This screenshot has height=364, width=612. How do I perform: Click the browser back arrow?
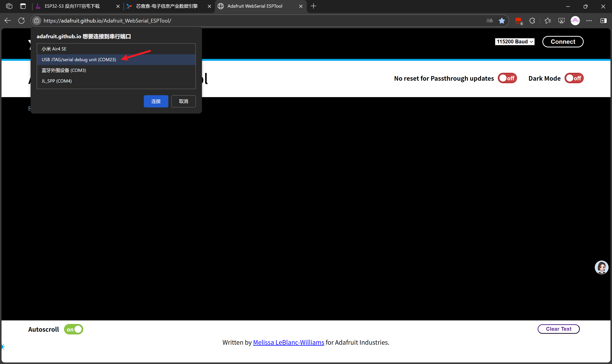click(x=8, y=21)
